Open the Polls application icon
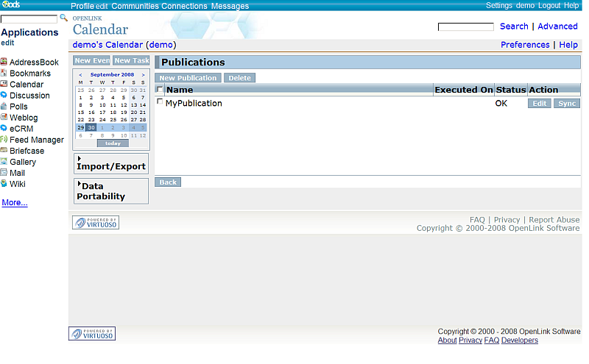Viewport: 589px width, 364px height. 4,107
